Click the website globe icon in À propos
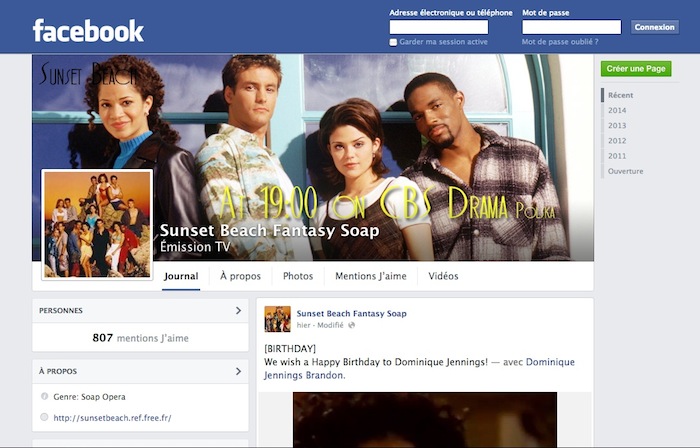 (x=44, y=417)
